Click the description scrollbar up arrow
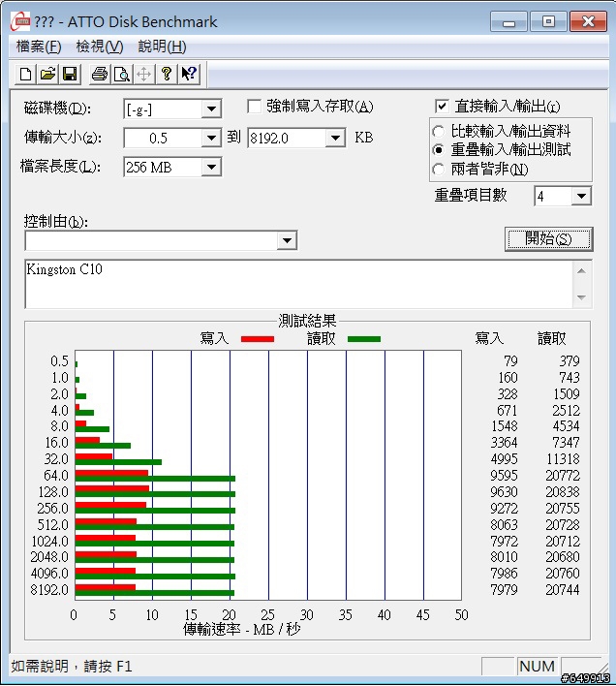This screenshot has width=616, height=686. 581,271
